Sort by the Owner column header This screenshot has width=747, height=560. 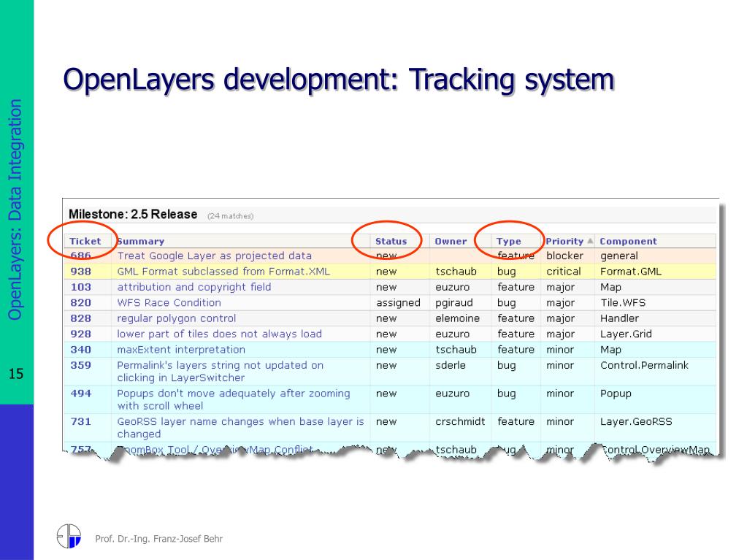pos(451,242)
